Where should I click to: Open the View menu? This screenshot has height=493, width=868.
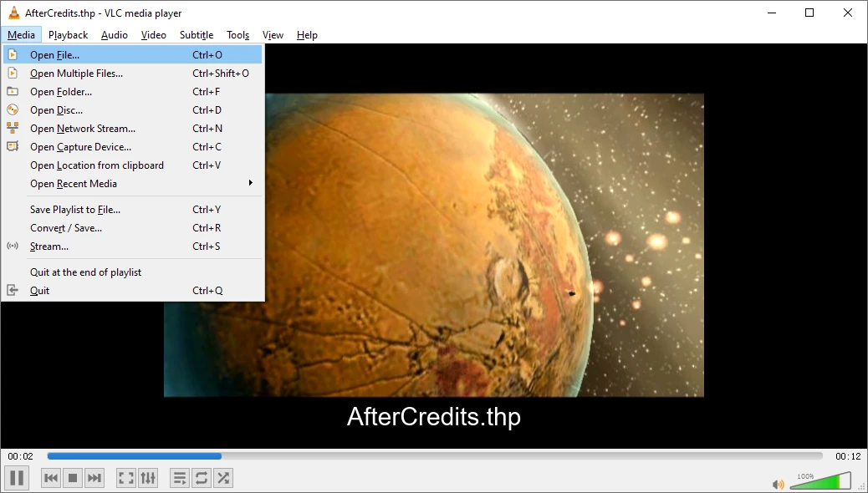[x=273, y=35]
